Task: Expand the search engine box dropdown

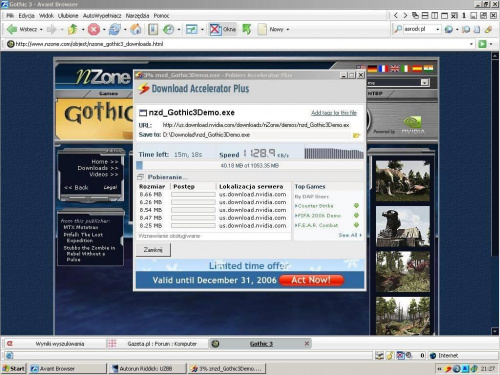Action: coord(438,29)
